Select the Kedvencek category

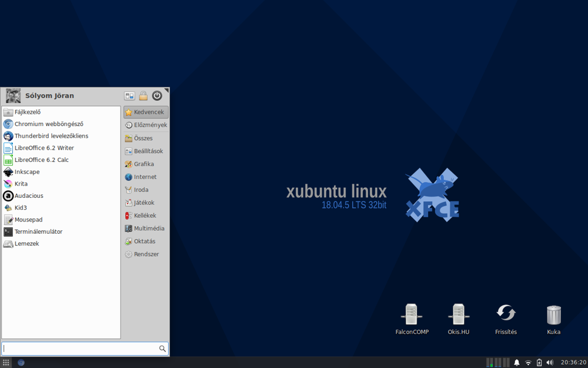[146, 112]
